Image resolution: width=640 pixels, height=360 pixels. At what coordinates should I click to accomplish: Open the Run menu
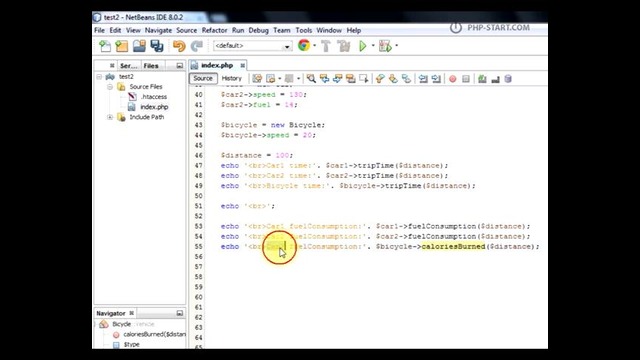tap(238, 30)
